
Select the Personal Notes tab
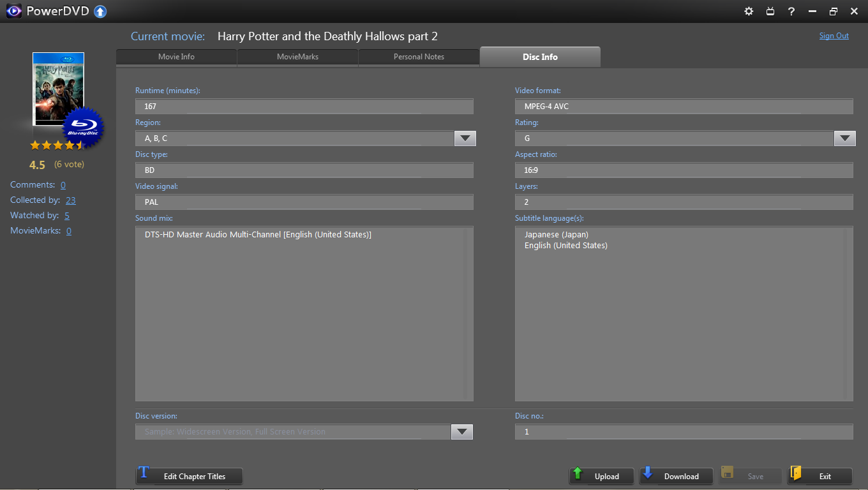419,57
